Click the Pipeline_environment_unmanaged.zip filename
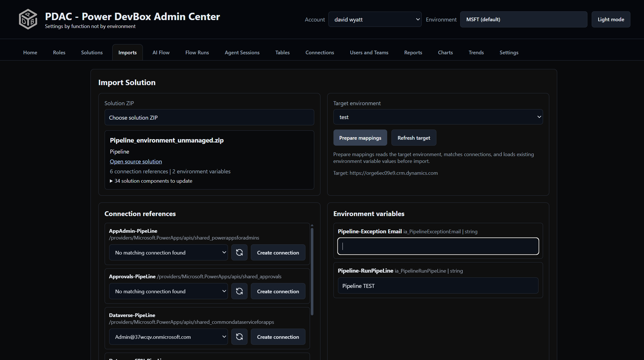Screen dimensions: 644x360 (x=167, y=140)
